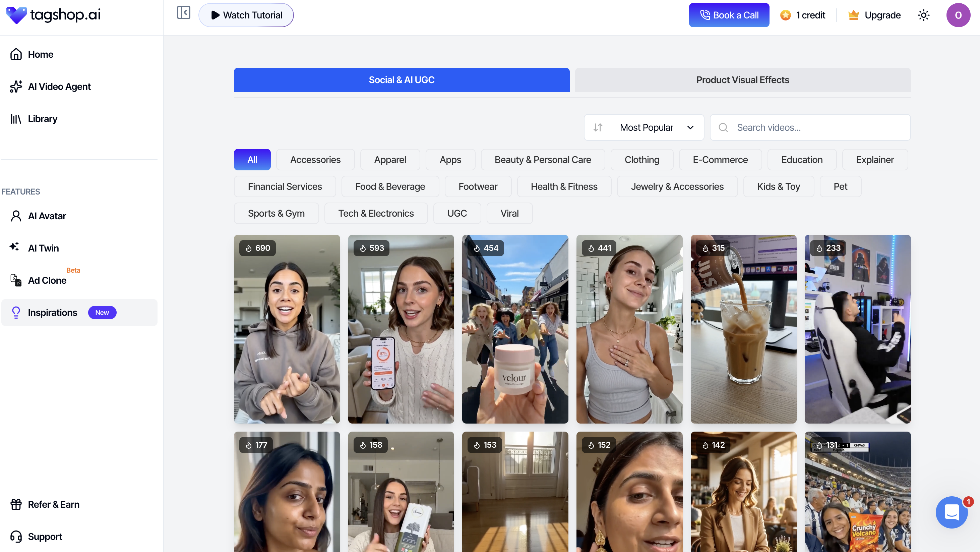Select the All category filter
Viewport: 980px width, 552px height.
(252, 160)
